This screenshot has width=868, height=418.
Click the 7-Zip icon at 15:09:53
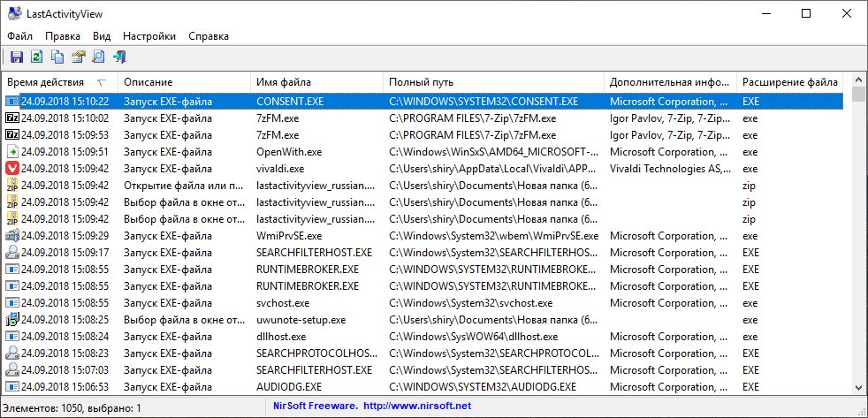point(12,135)
